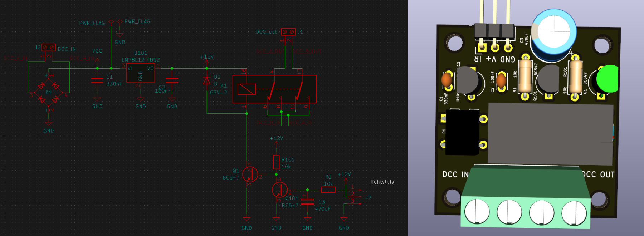Select the K1 relay coil symbol

(247, 89)
